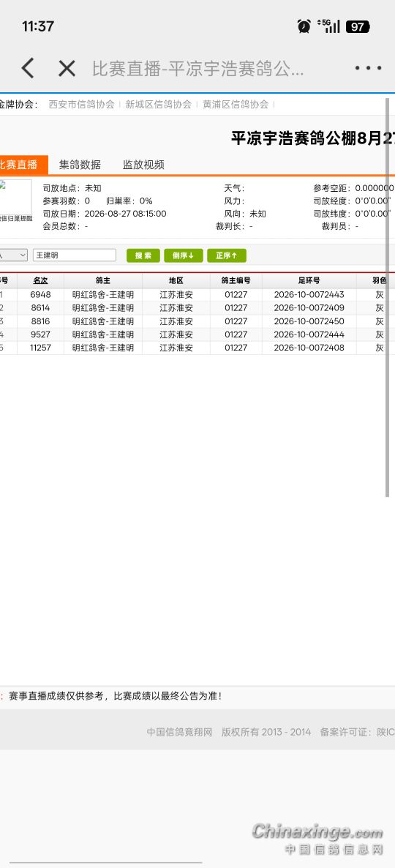Open the 监放视频 tab

[144, 165]
